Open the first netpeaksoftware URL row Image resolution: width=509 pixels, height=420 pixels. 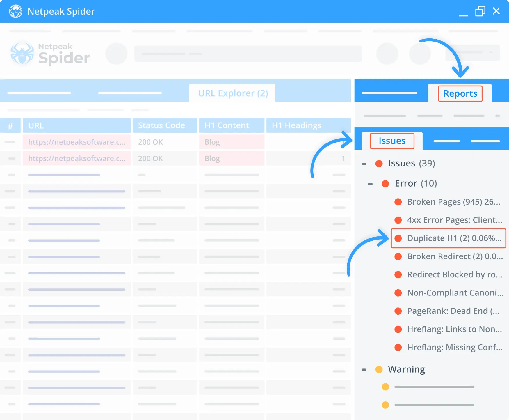pyautogui.click(x=77, y=142)
